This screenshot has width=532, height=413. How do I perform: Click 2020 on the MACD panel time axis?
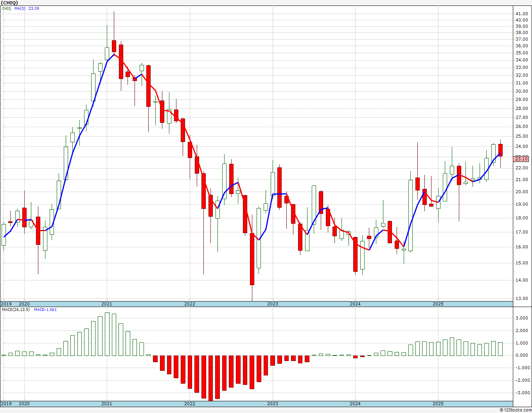(24, 404)
